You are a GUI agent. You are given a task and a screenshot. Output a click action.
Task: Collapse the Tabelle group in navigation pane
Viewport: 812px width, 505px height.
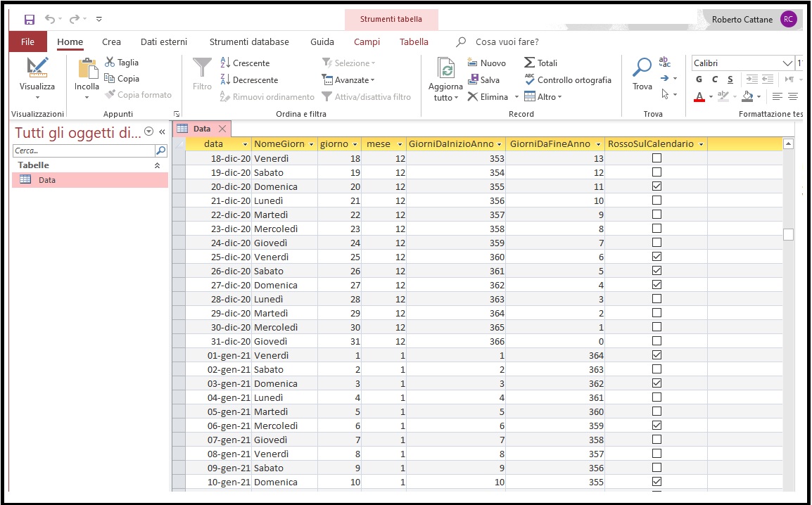[157, 165]
